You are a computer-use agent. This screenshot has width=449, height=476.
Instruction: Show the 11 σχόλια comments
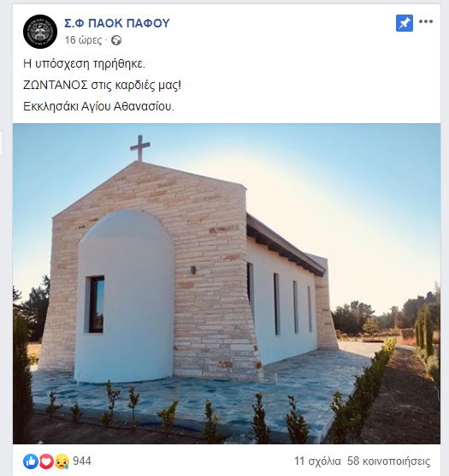click(x=317, y=461)
